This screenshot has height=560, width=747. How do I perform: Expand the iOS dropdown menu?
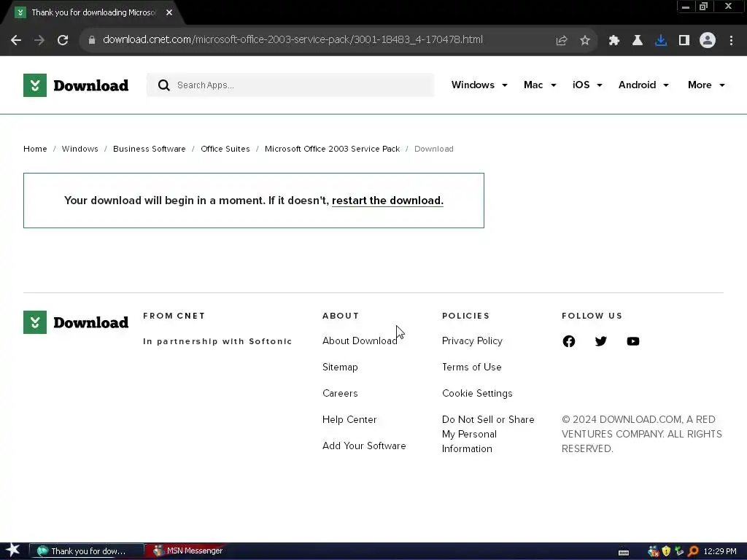coord(587,85)
